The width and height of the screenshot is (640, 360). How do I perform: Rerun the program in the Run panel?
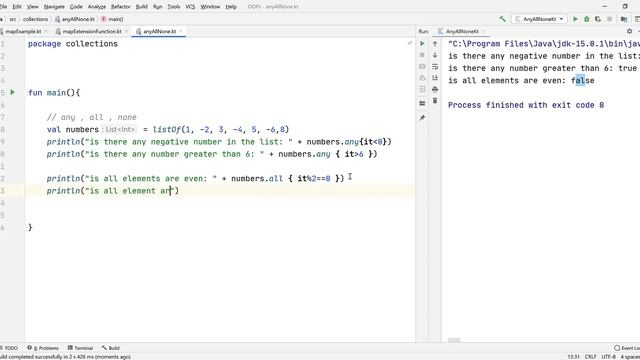click(422, 43)
